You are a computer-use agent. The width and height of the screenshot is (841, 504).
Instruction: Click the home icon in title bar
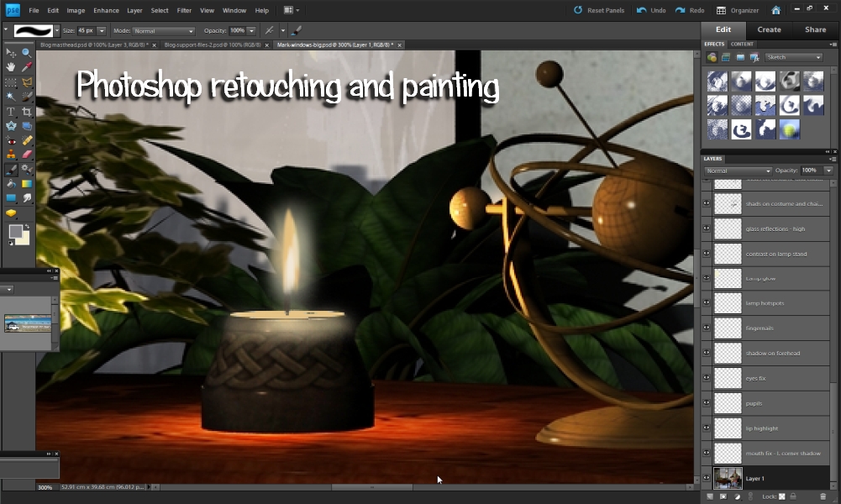775,10
